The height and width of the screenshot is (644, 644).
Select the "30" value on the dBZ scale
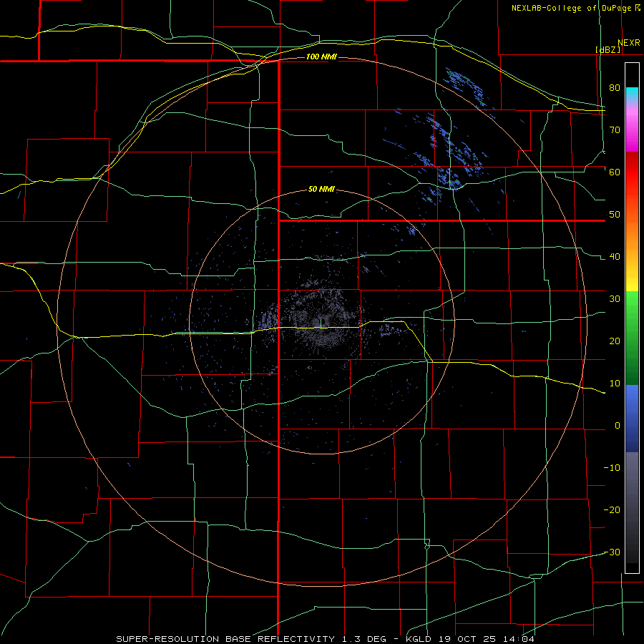tap(615, 298)
